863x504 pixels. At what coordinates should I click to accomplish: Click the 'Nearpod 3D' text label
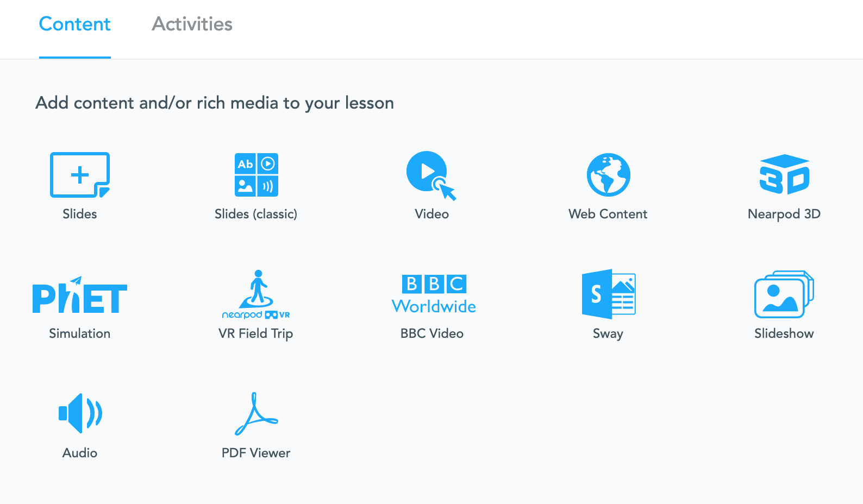click(x=784, y=214)
